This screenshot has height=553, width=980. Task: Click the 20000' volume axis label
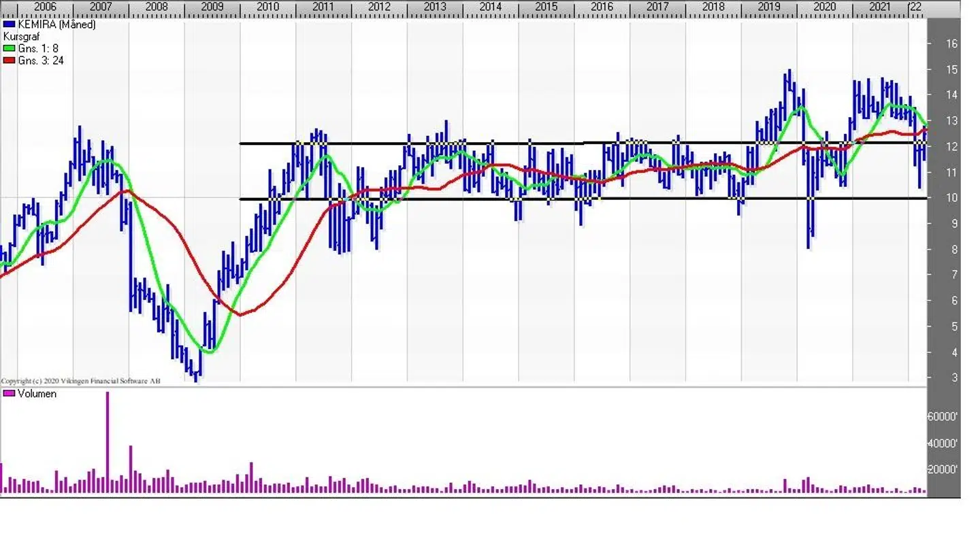(943, 469)
